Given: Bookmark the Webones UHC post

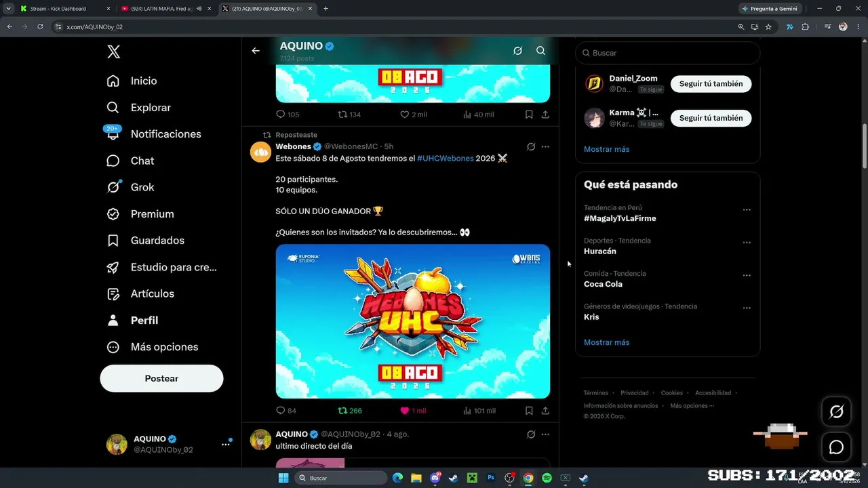Looking at the screenshot, I should (529, 411).
